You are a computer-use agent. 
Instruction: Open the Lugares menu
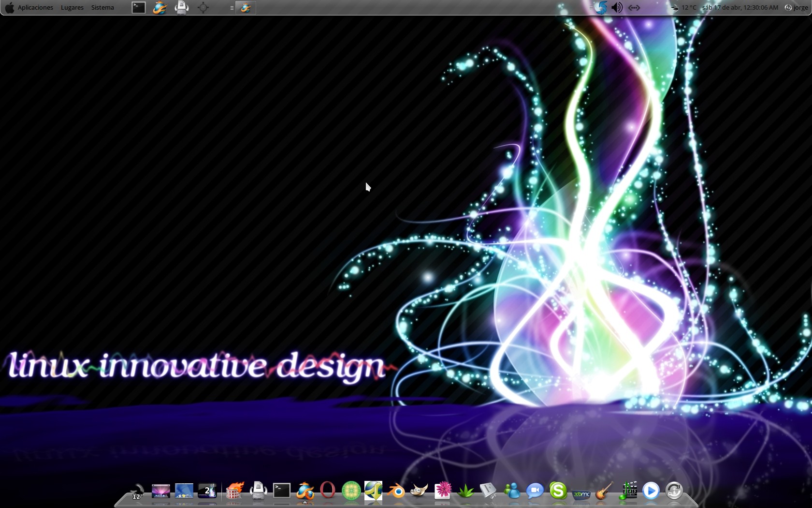(72, 7)
